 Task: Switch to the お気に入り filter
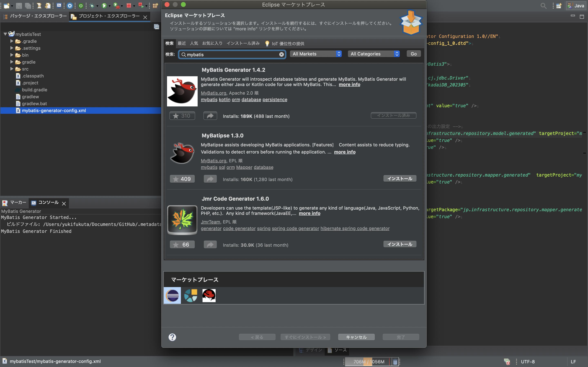tap(212, 43)
